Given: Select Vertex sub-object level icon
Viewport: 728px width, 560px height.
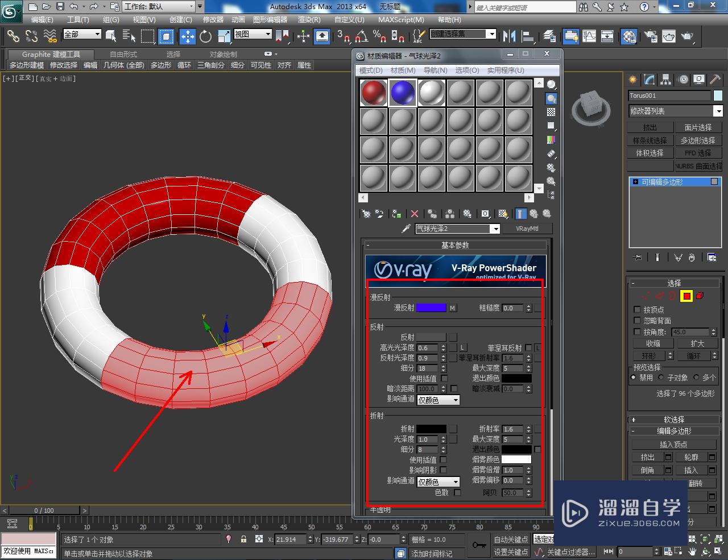Looking at the screenshot, I should (645, 296).
